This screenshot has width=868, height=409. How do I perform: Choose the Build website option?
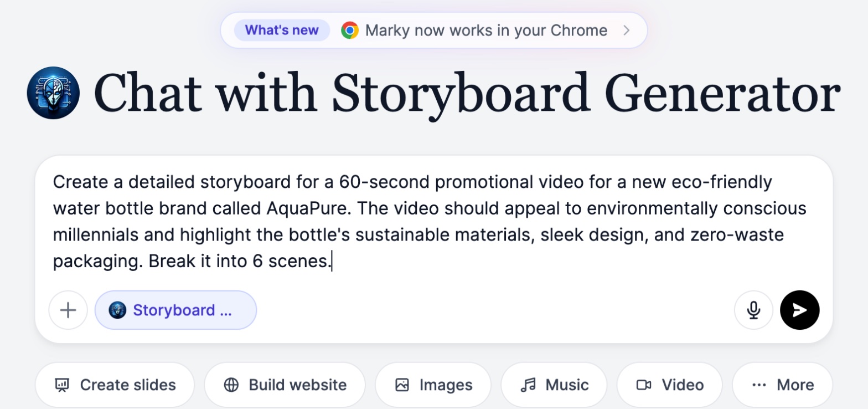point(285,385)
